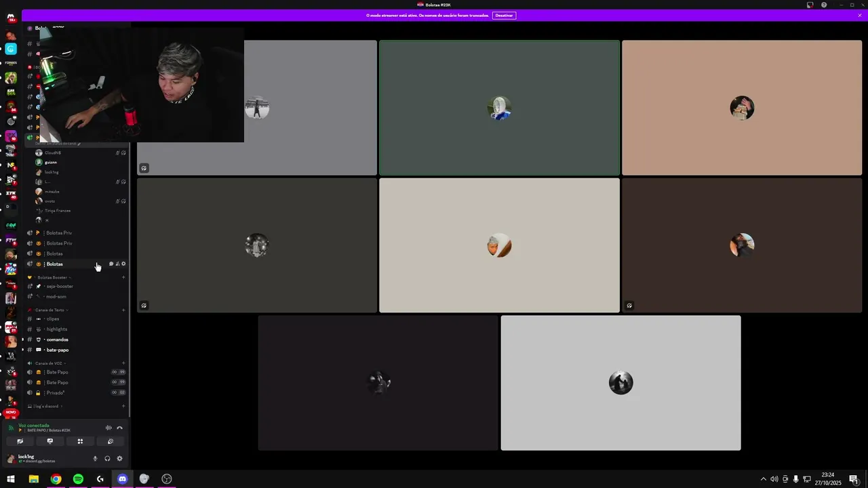Open the comandos text channel

tap(76, 340)
